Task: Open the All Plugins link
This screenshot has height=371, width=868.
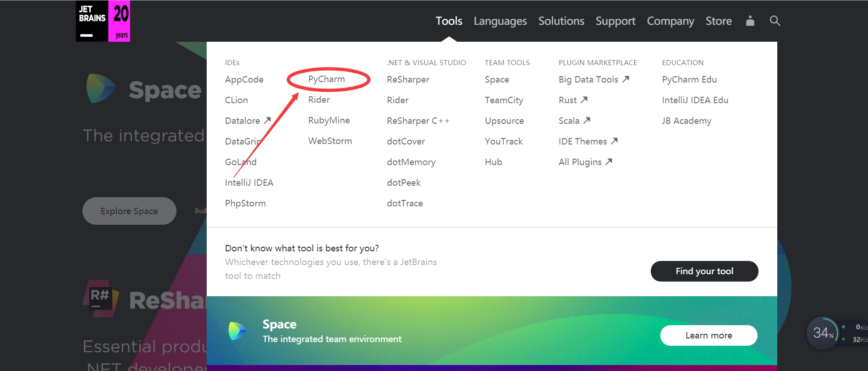Action: pyautogui.click(x=585, y=162)
